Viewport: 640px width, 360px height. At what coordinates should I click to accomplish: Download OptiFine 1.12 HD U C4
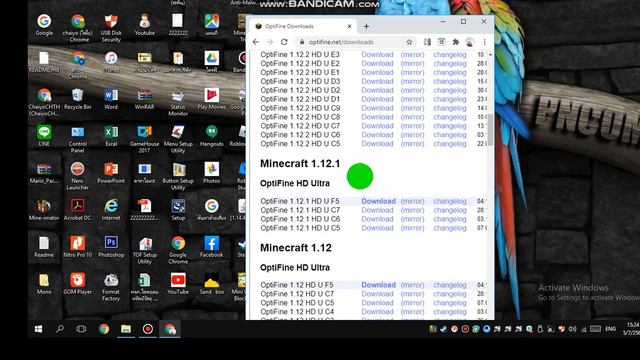pyautogui.click(x=377, y=312)
